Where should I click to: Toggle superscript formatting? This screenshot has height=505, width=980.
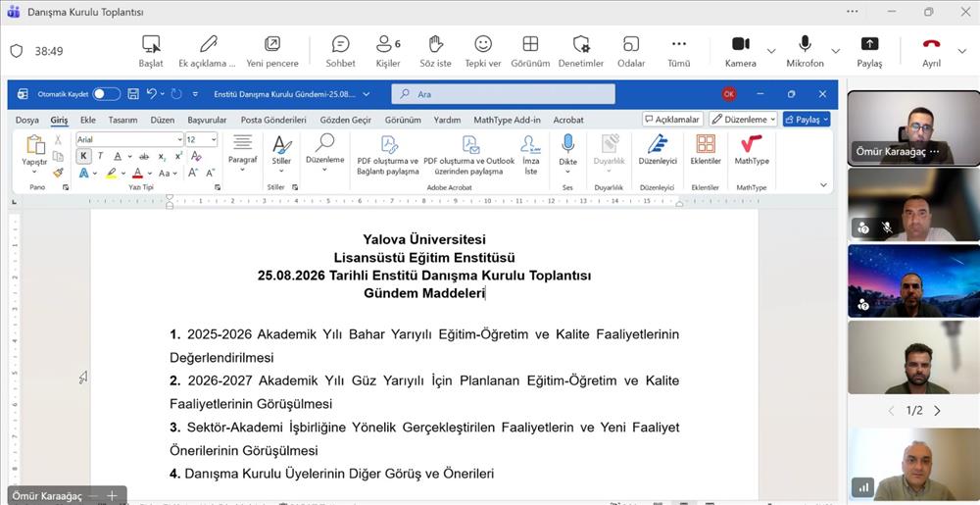[x=178, y=156]
